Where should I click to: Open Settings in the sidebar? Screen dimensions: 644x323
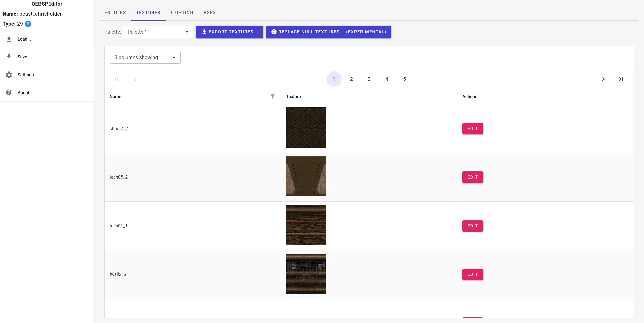pos(47,75)
